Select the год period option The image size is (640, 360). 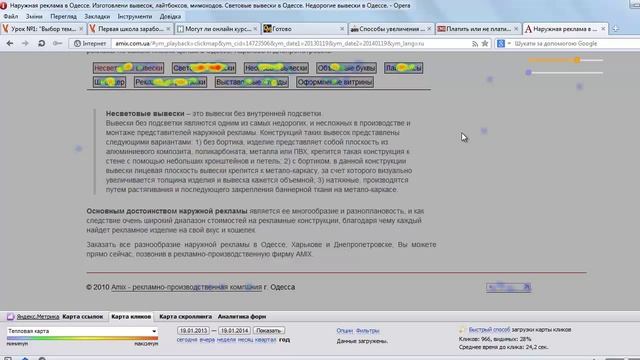284,340
